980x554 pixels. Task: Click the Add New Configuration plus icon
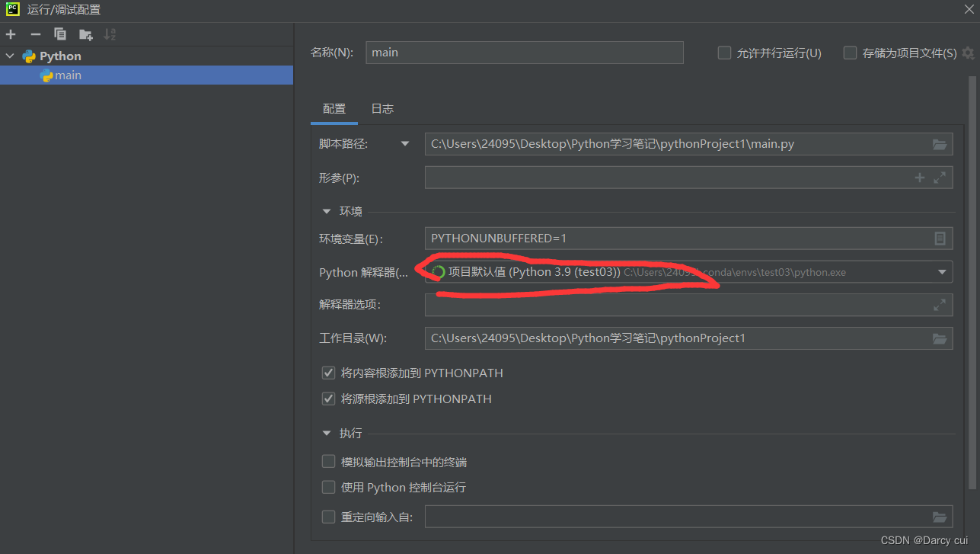click(11, 34)
